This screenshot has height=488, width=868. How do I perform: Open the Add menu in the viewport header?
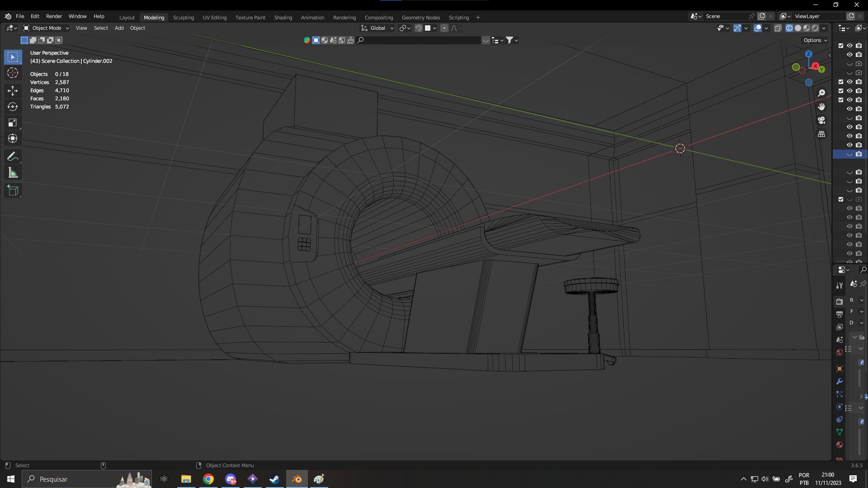pyautogui.click(x=119, y=28)
